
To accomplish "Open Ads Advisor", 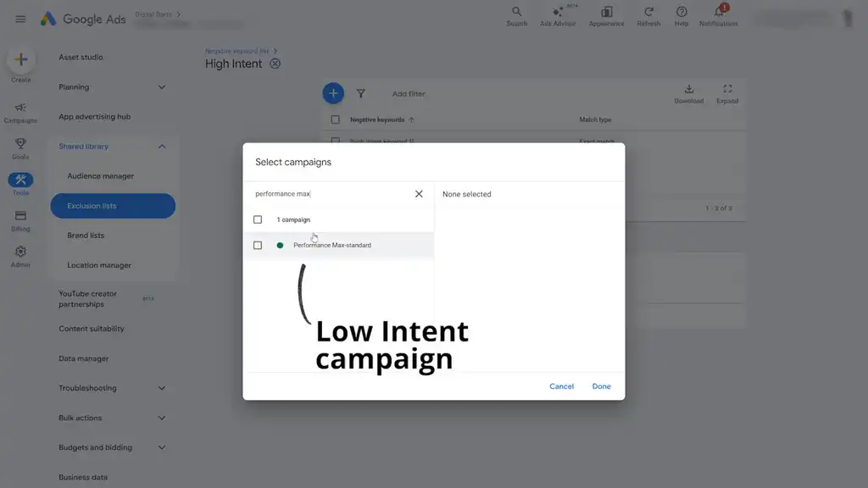I will [558, 16].
